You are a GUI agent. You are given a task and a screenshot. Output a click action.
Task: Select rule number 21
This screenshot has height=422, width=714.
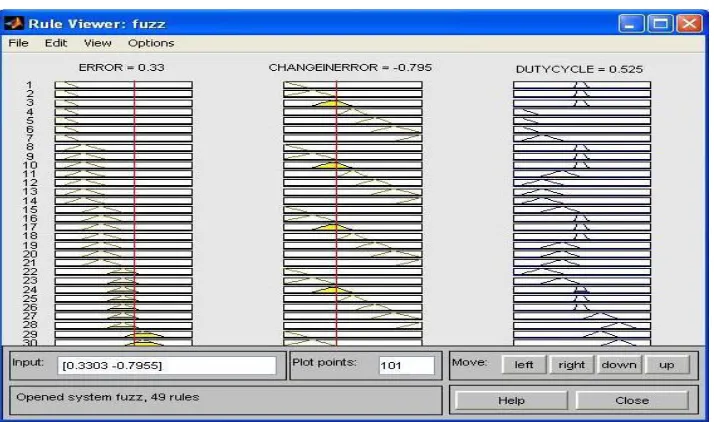[30, 263]
